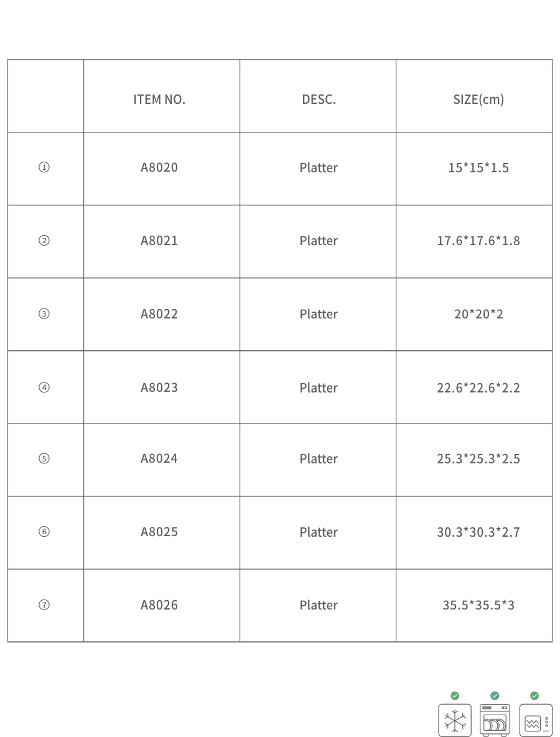This screenshot has height=737, width=560.
Task: Select item number A8023
Action: (159, 387)
